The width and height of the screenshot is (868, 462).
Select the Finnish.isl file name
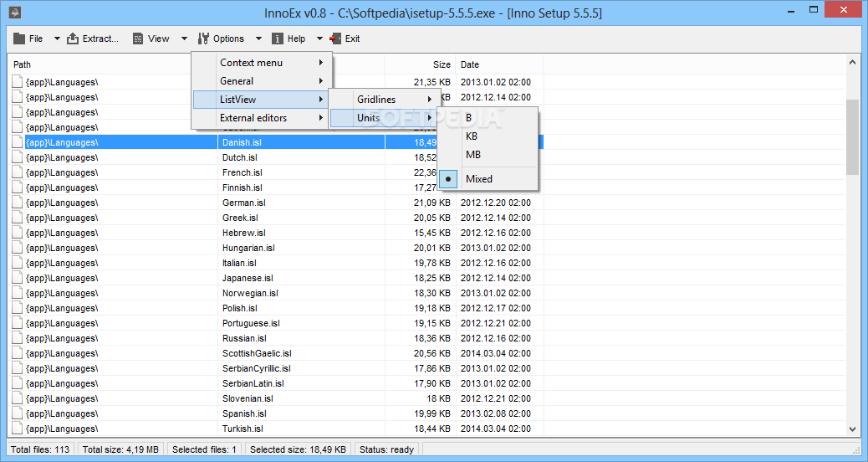point(242,187)
